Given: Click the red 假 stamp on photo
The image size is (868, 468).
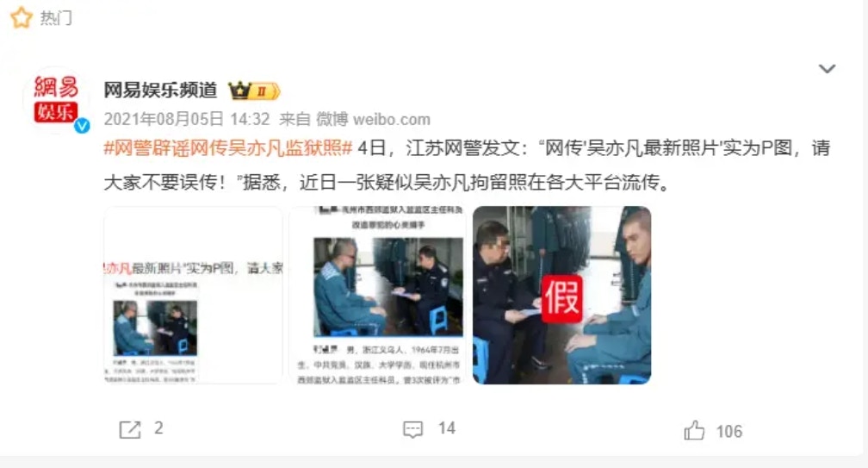Looking at the screenshot, I should [x=561, y=298].
